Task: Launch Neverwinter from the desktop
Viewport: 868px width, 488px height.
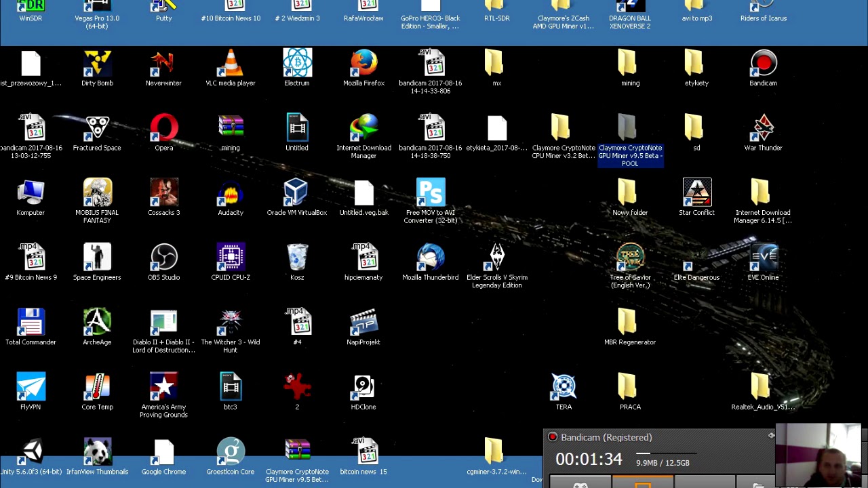Action: 163,64
